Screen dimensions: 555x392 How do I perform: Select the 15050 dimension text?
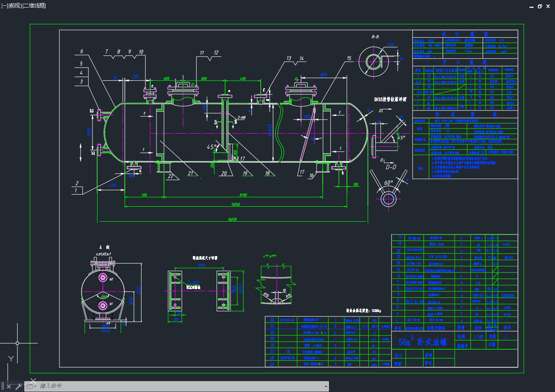(x=235, y=205)
